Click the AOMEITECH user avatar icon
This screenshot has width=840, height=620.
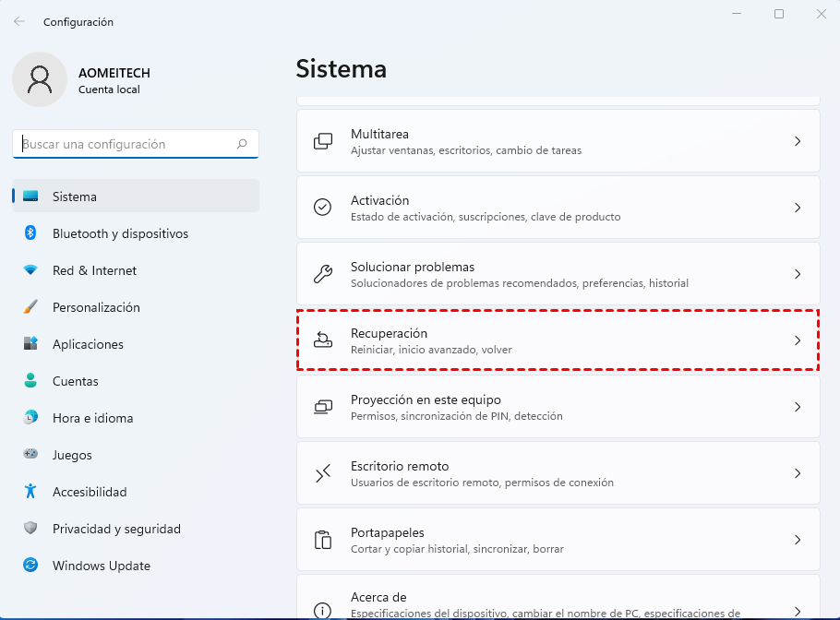click(x=39, y=79)
